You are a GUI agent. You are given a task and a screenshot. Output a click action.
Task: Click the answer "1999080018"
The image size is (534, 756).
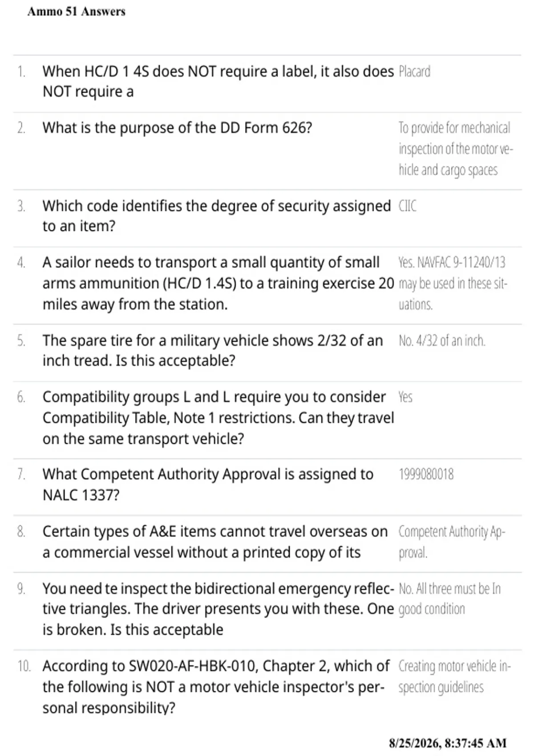click(426, 475)
